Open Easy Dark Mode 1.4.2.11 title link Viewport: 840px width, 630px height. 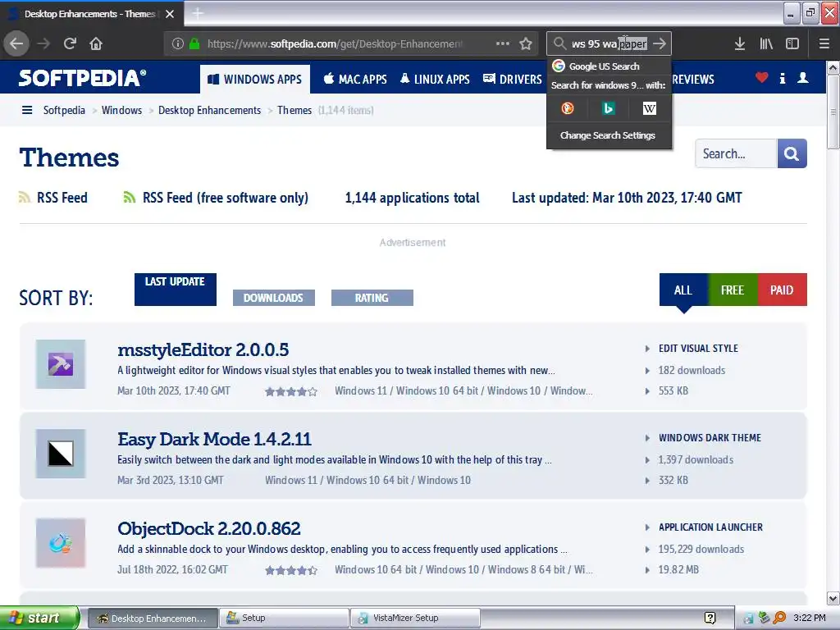pyautogui.click(x=214, y=440)
